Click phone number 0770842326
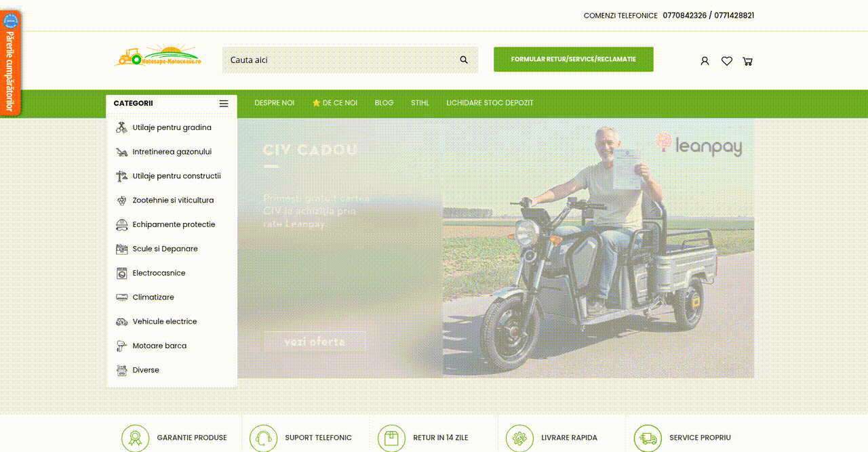 (685, 15)
